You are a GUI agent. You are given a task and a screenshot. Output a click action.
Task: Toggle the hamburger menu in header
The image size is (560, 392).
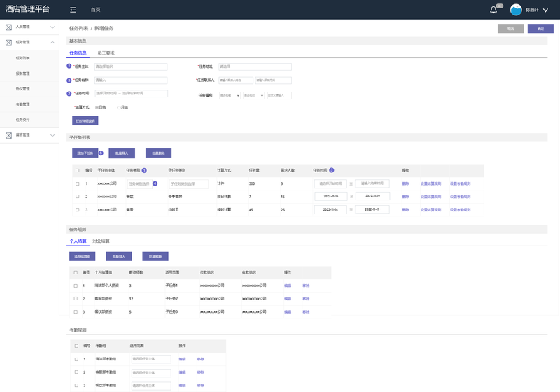click(x=73, y=10)
